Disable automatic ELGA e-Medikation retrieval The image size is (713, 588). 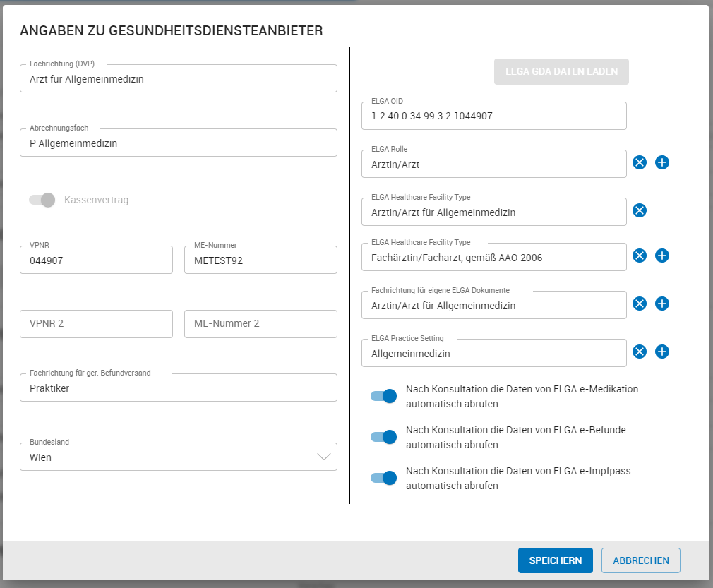[x=383, y=396]
